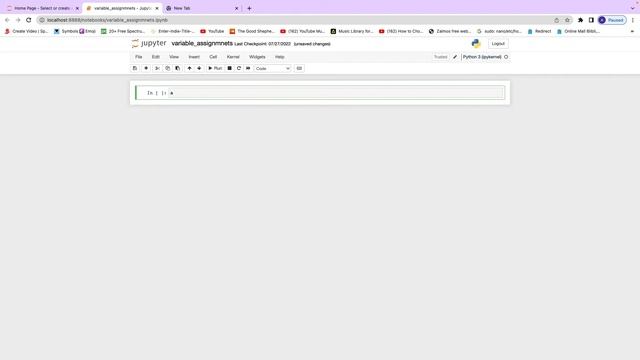640x360 pixels.
Task: Rename notebook by clicking variable_assignmnets title
Action: pos(202,43)
